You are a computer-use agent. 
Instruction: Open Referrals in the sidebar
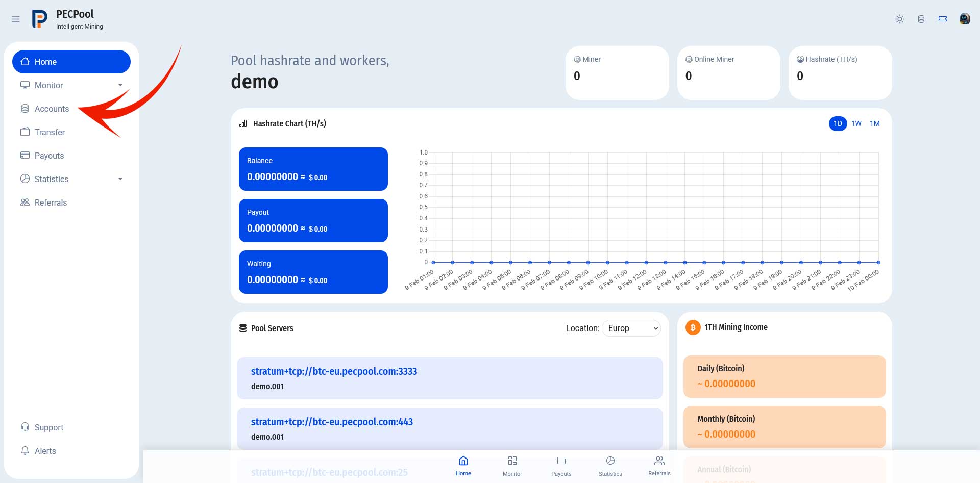[71, 202]
